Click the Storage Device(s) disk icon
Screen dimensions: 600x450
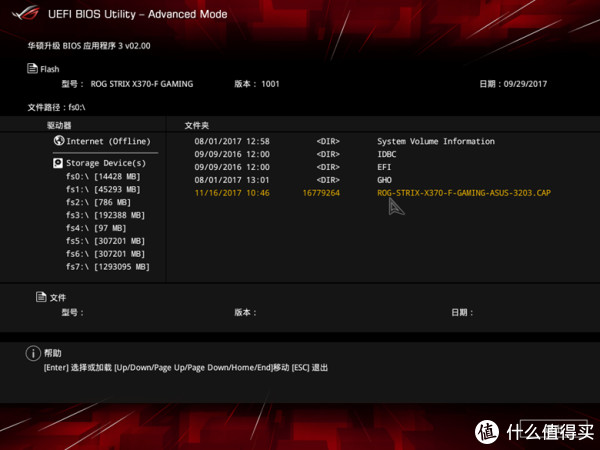pyautogui.click(x=58, y=163)
